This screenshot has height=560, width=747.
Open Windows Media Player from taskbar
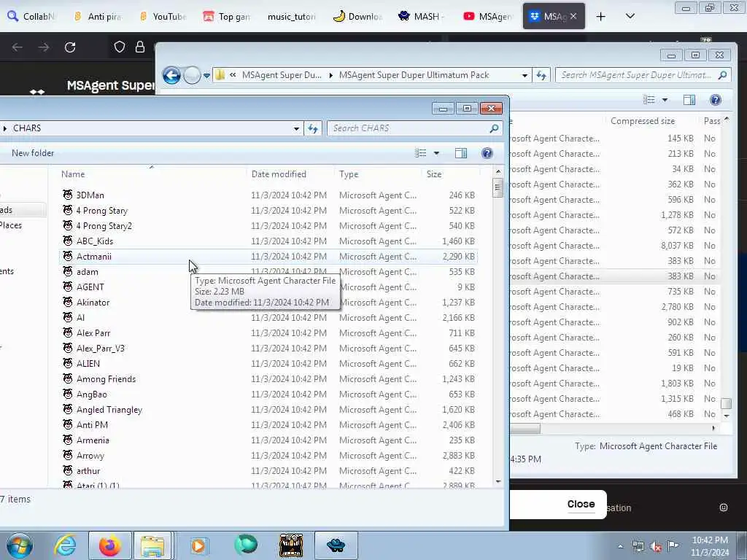(x=198, y=545)
